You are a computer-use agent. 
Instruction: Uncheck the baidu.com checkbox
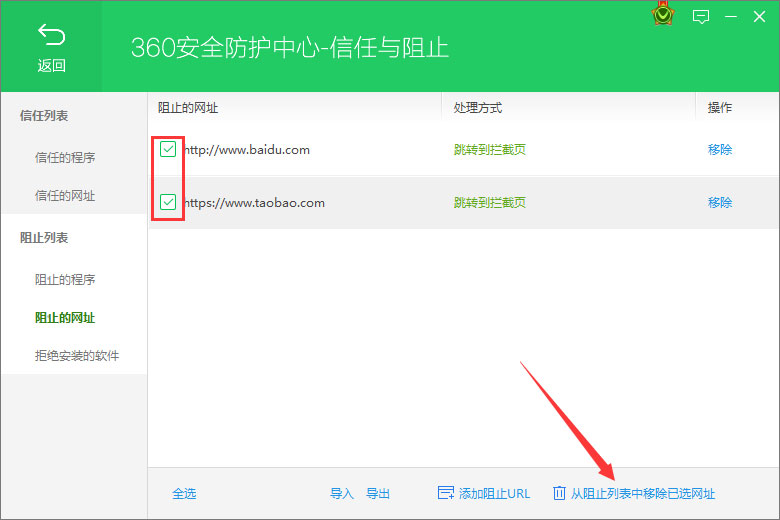pos(168,149)
